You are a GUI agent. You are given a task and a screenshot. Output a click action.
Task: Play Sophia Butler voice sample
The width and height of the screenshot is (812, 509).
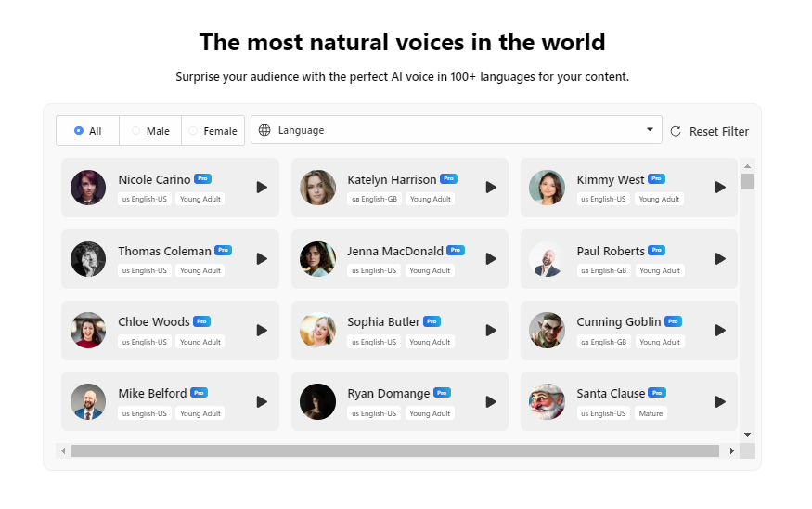491,330
